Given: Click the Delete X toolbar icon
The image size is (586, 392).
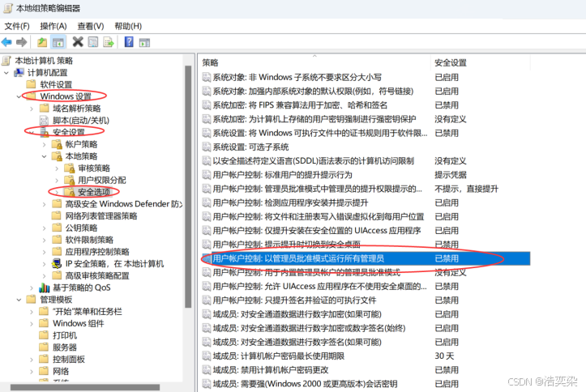Looking at the screenshot, I should [x=78, y=42].
